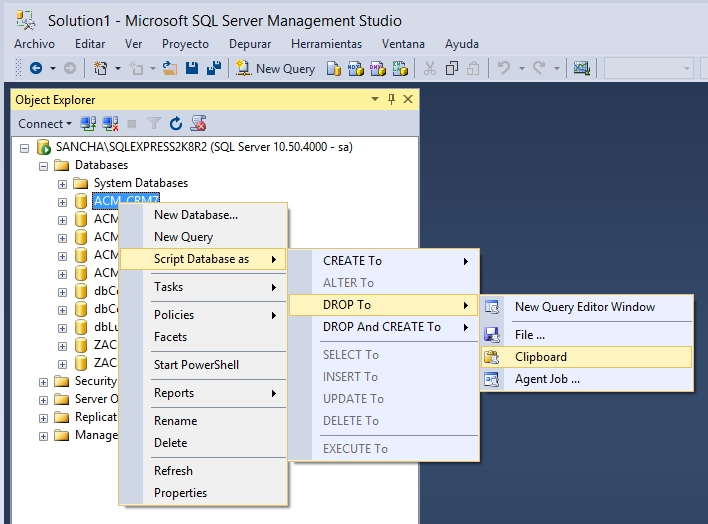The height and width of the screenshot is (524, 708).
Task: Collapse the SANCHA\SQLEXPRESS2K8R2 server node
Action: click(24, 148)
